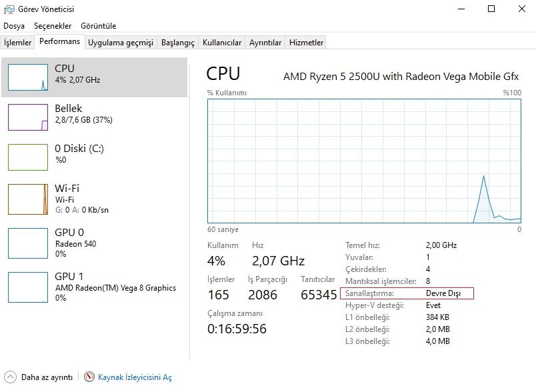Screen dimensions: 536x392
Task: Click the Disk 0 (C:) graph thumbnail
Action: tap(28, 157)
